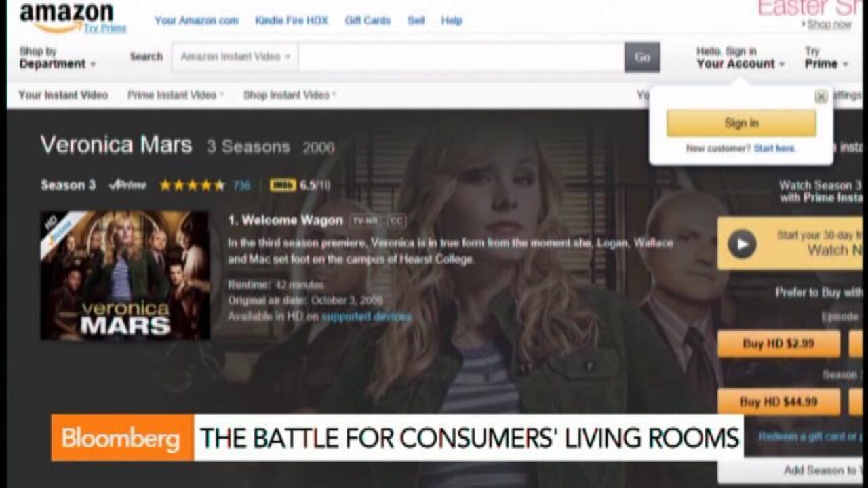Click the 736 reviews count link
The width and height of the screenshot is (868, 488).
coord(241,185)
